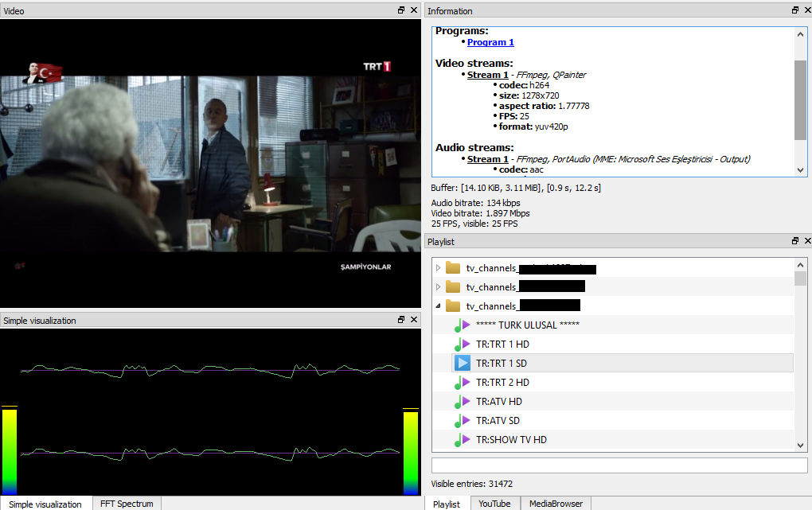The height and width of the screenshot is (510, 812).
Task: Select the first tv_channels folder icon
Action: (x=453, y=267)
